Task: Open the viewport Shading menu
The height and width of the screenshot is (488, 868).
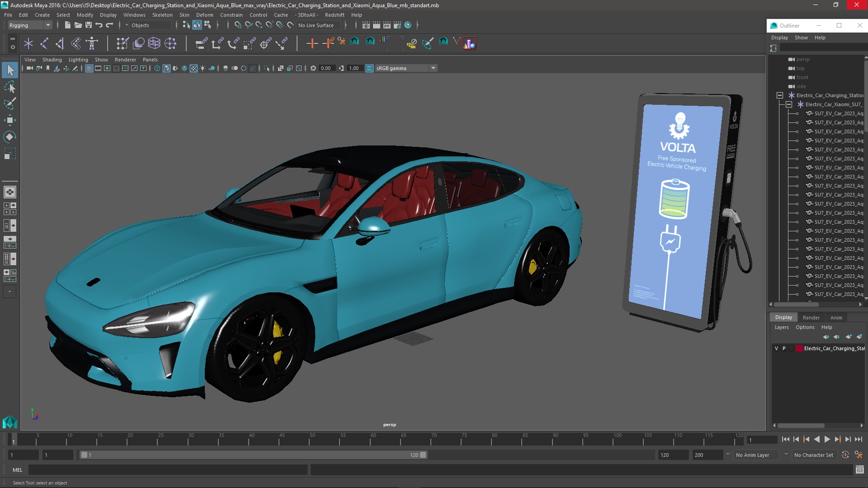Action: pyautogui.click(x=52, y=60)
